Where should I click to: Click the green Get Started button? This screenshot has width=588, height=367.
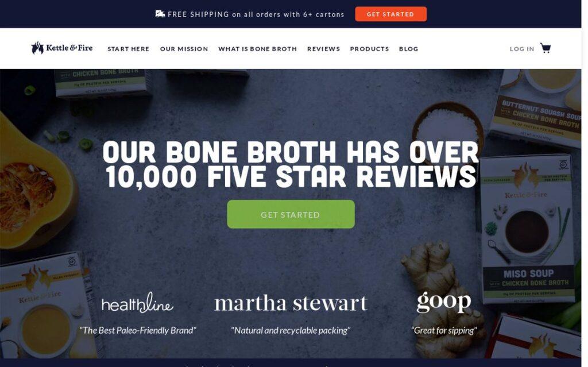click(x=291, y=214)
